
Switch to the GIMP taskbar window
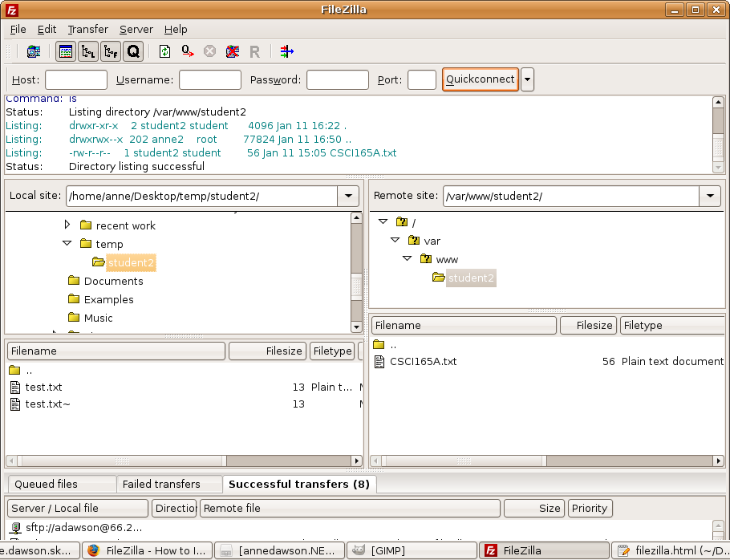[412, 550]
